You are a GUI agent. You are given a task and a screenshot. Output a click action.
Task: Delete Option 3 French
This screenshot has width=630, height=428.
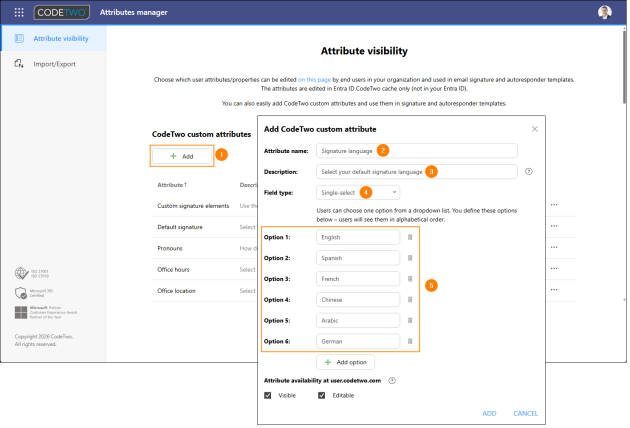410,279
